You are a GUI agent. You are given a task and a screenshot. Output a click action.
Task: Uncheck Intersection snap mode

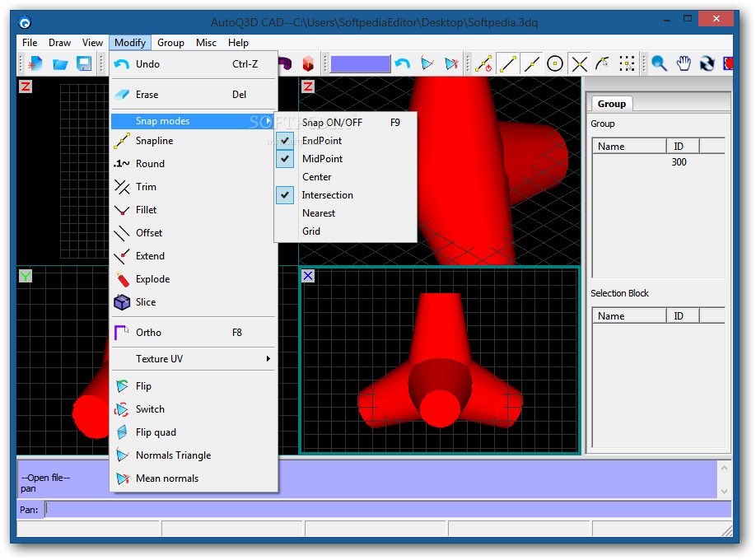click(345, 195)
